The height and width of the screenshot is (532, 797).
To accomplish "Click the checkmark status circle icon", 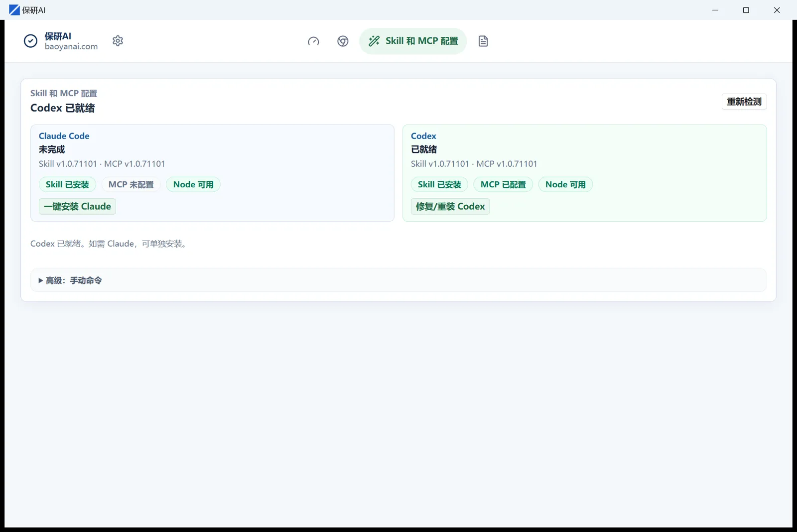I will pyautogui.click(x=30, y=41).
